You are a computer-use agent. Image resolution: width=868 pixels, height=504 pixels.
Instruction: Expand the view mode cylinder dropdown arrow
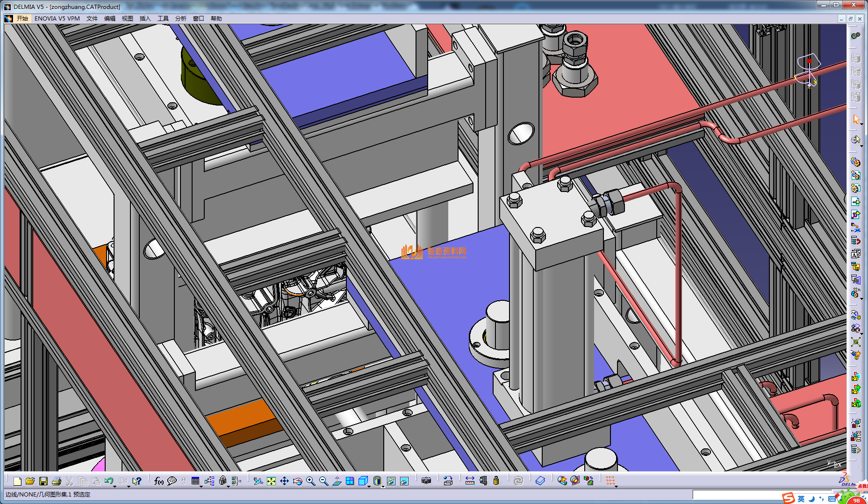tap(383, 486)
